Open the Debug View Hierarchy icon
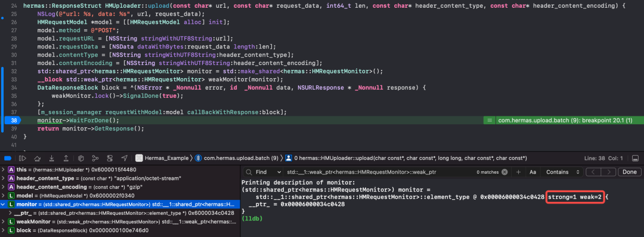Image resolution: width=644 pixels, height=237 pixels. click(81, 158)
